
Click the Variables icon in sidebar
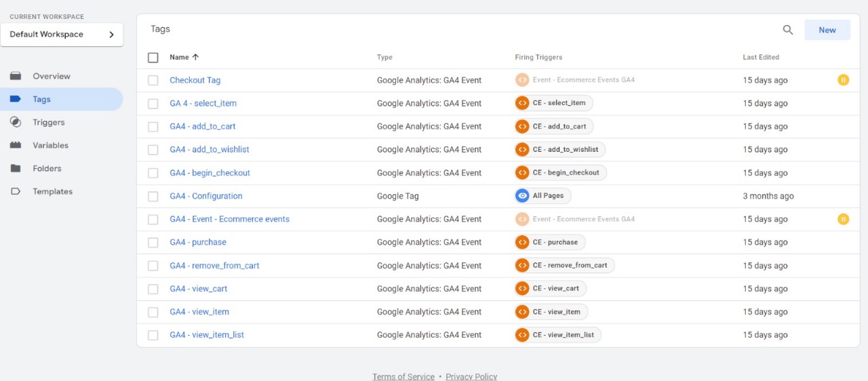click(16, 145)
